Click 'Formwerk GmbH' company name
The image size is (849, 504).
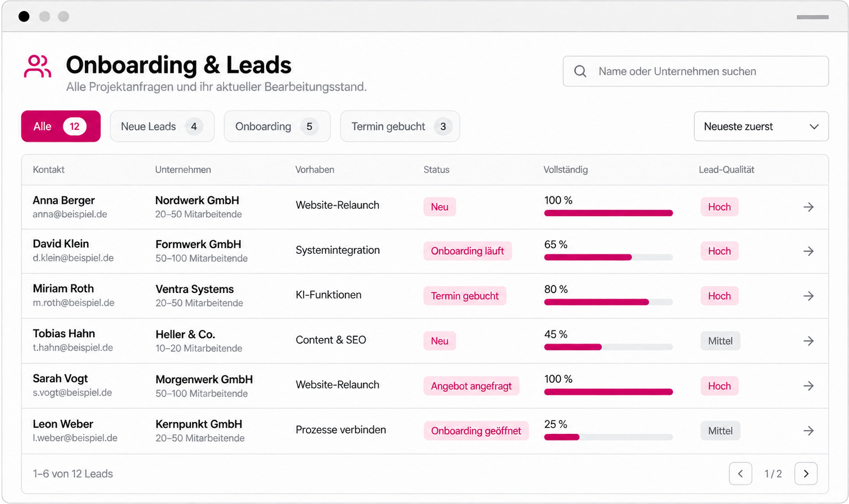point(198,244)
